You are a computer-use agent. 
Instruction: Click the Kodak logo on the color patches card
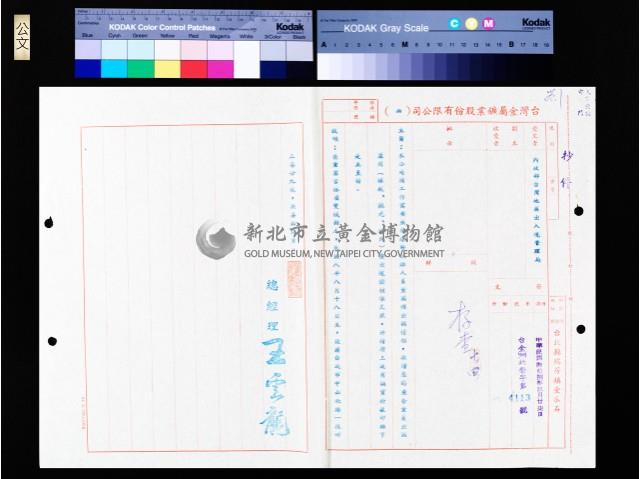coord(290,28)
